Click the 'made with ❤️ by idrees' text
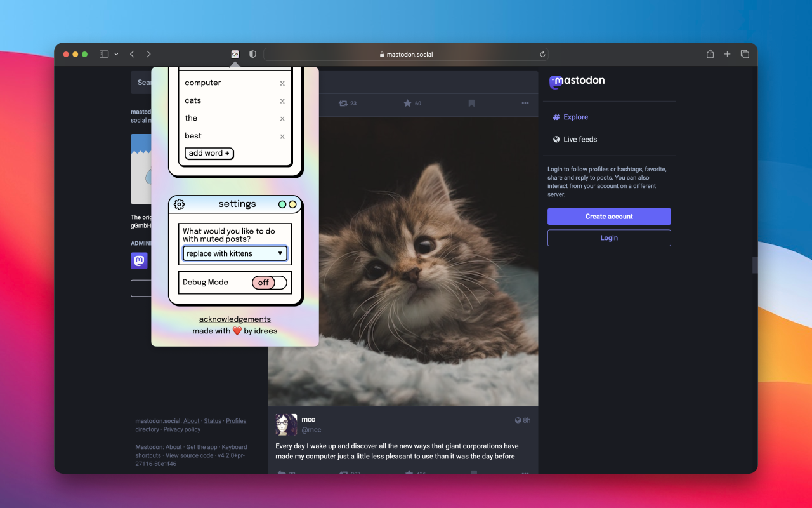This screenshot has height=508, width=812. click(235, 331)
